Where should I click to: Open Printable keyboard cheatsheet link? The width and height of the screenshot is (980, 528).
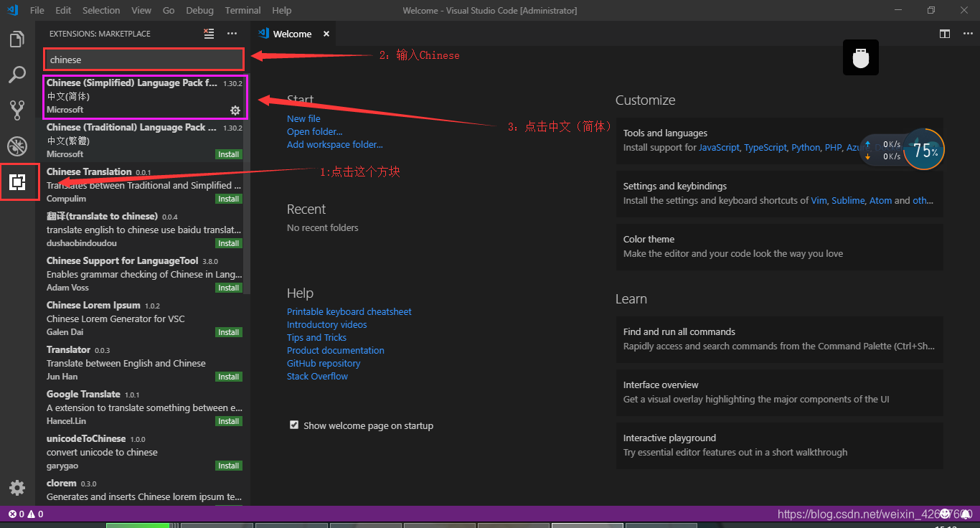(349, 311)
